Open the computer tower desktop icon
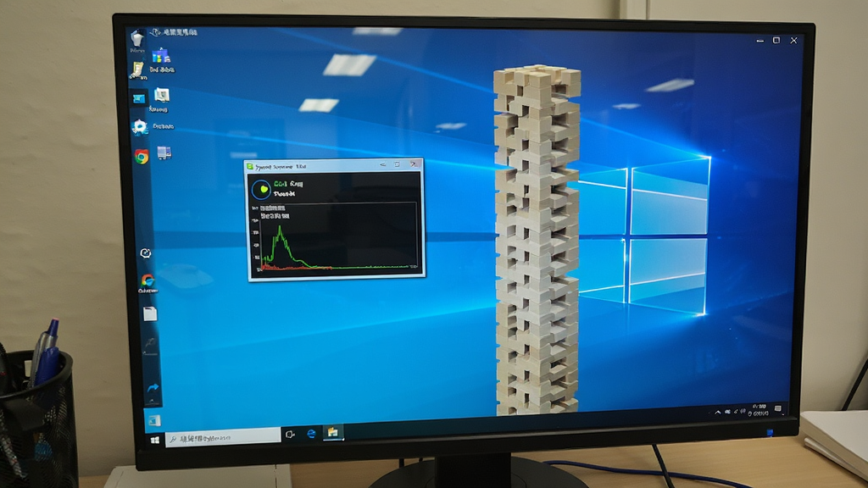Screen dimensions: 868x488 click(x=164, y=152)
